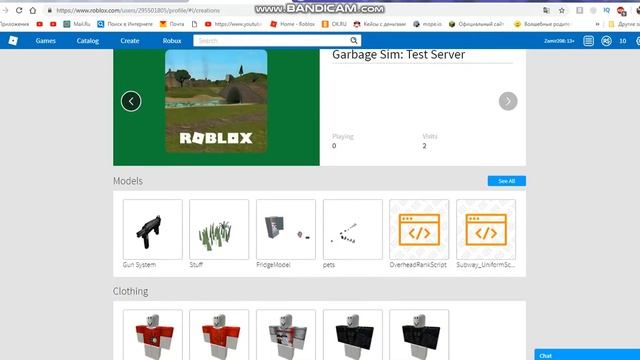Image resolution: width=640 pixels, height=360 pixels.
Task: Open the Волшебные родители bookmark
Action: [542, 24]
